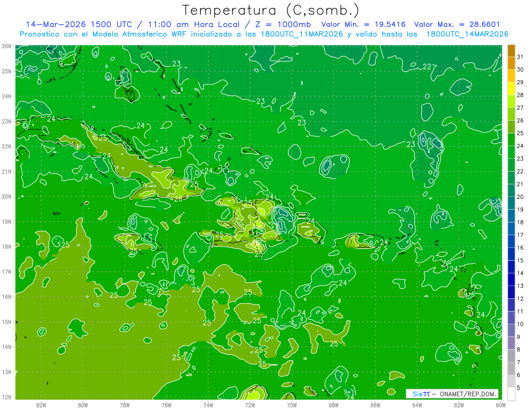Click the 17N latitude label

[6, 271]
